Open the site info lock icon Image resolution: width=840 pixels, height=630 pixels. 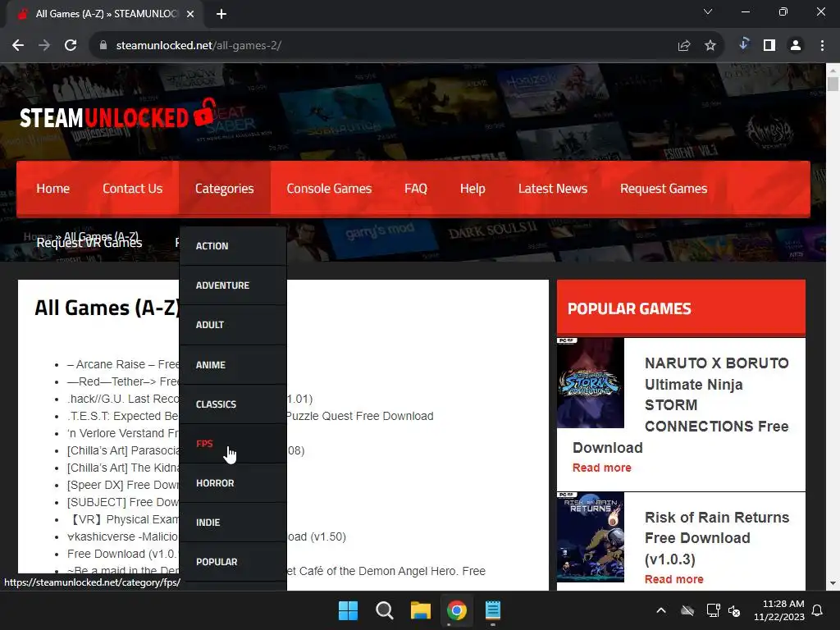103,46
